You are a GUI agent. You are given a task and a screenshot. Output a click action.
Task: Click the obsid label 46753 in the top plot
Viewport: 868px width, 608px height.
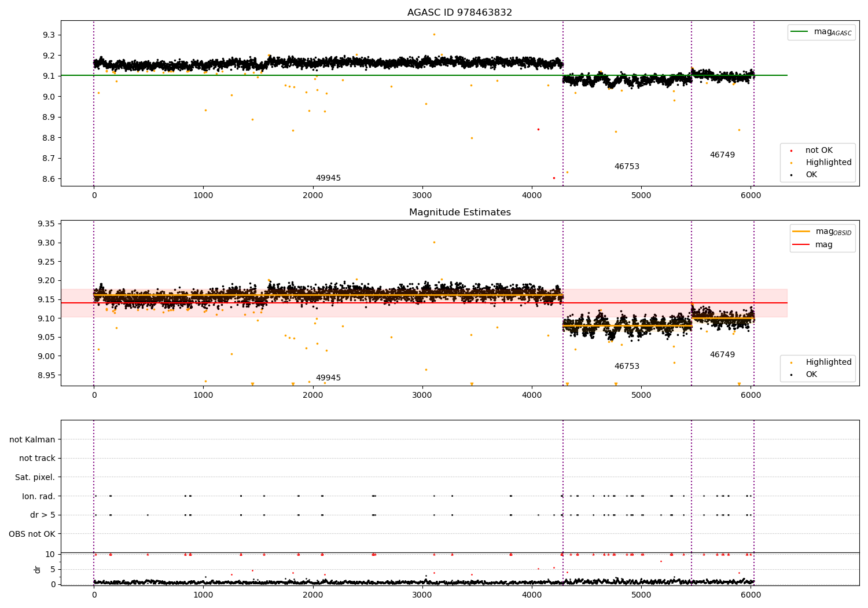coord(627,167)
